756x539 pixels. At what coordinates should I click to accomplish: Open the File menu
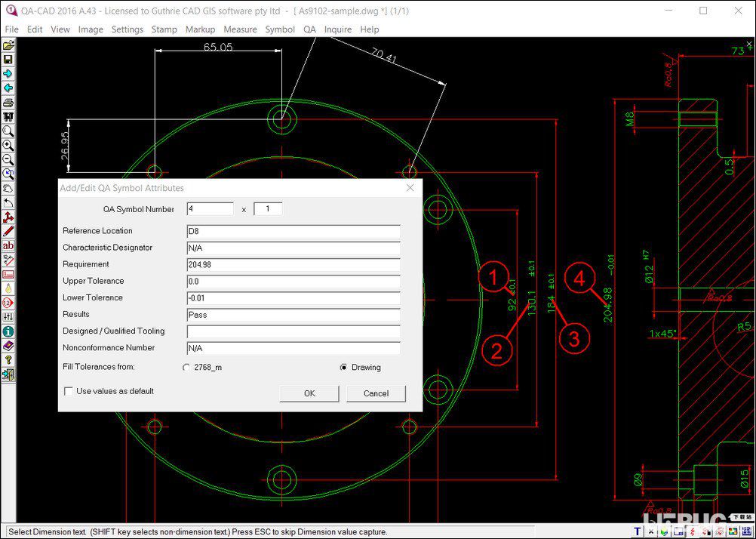[11, 29]
